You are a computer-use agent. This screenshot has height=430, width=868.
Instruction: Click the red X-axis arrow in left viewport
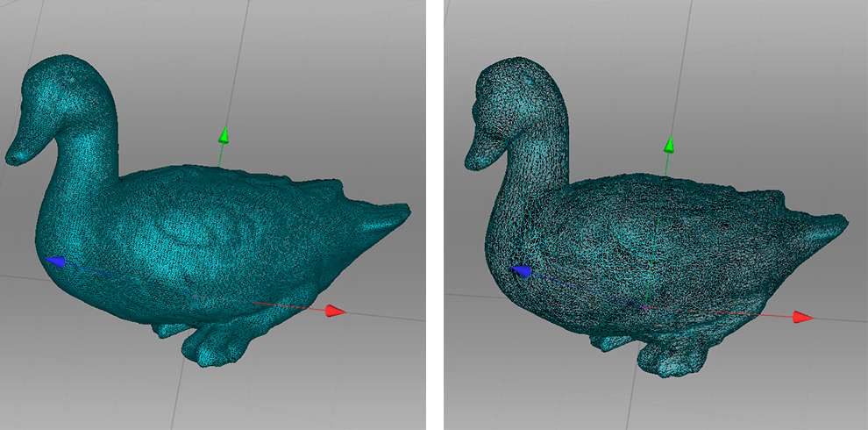click(x=333, y=311)
